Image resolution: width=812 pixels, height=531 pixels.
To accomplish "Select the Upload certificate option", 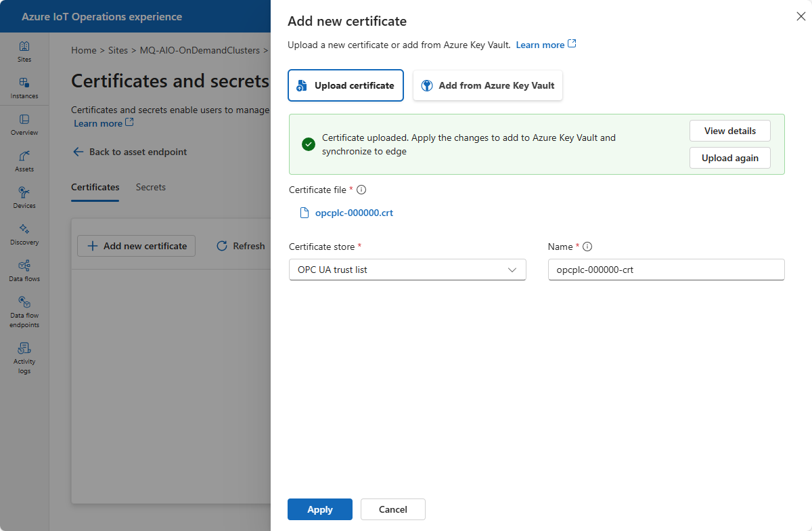I will coord(346,85).
